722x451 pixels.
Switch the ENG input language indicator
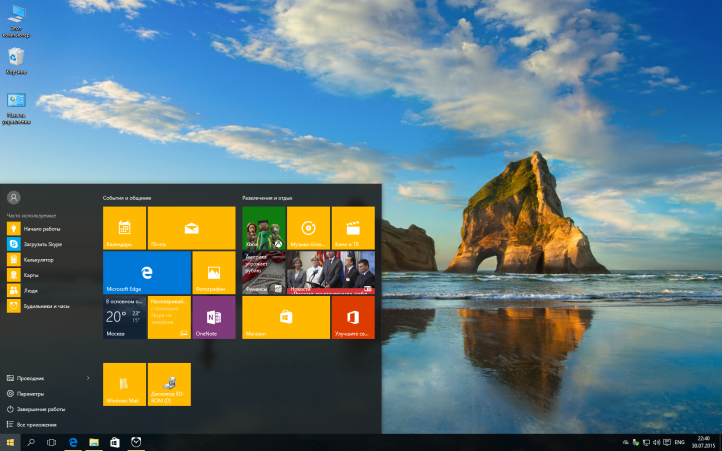[x=679, y=443]
